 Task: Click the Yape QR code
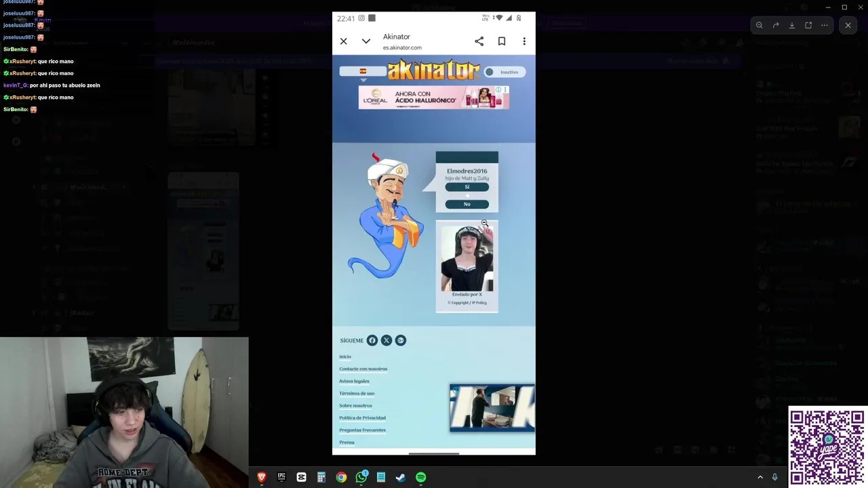coord(827,446)
